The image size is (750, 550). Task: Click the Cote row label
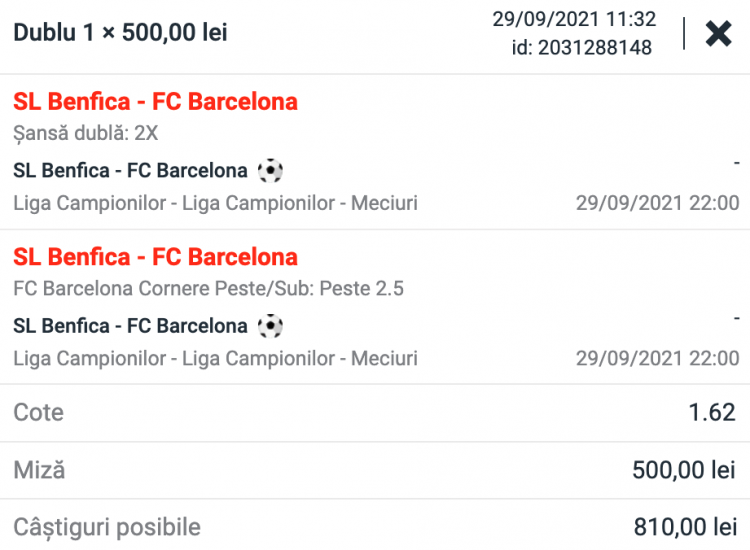(x=38, y=412)
